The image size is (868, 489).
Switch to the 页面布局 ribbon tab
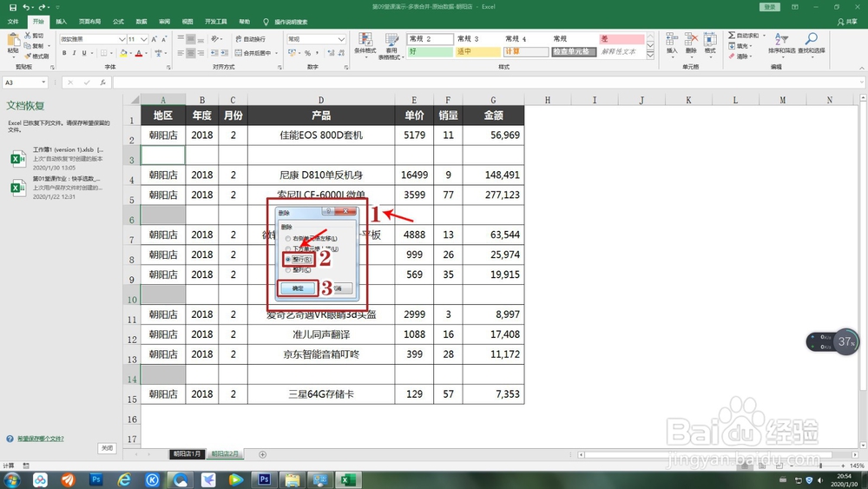click(x=89, y=22)
